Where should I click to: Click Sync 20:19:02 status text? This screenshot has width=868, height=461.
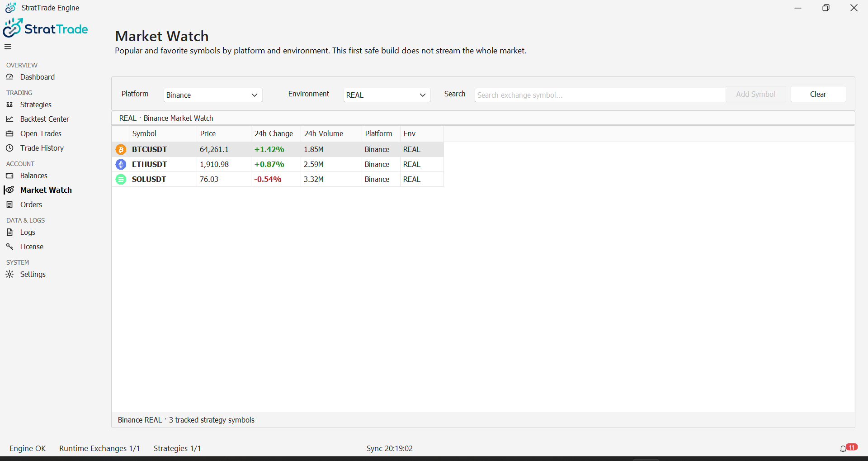point(389,448)
